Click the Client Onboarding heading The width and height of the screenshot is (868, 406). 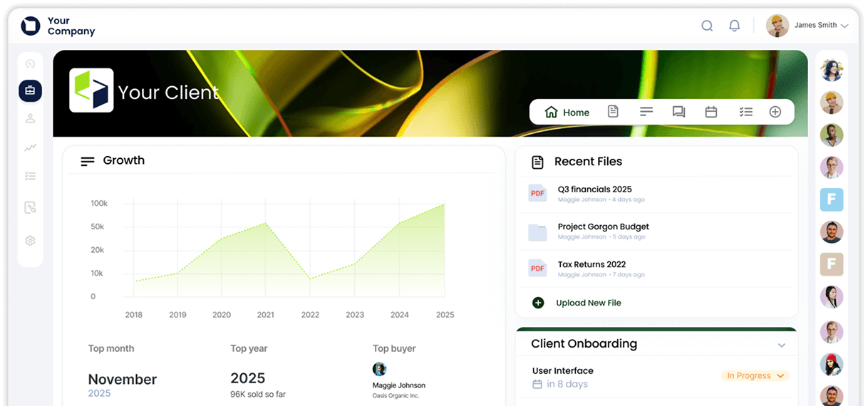coord(584,344)
